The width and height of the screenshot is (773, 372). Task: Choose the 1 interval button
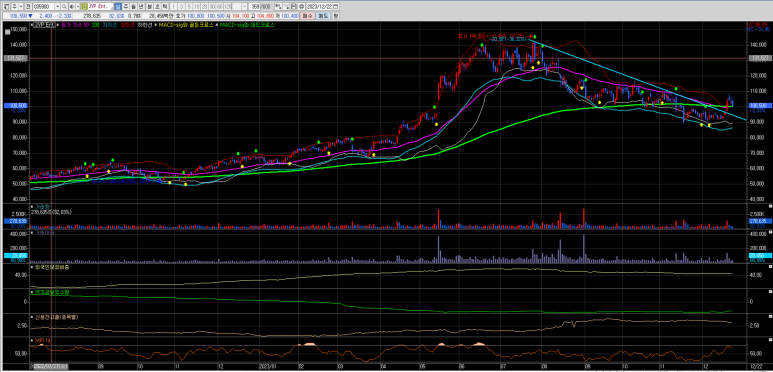pyautogui.click(x=174, y=6)
